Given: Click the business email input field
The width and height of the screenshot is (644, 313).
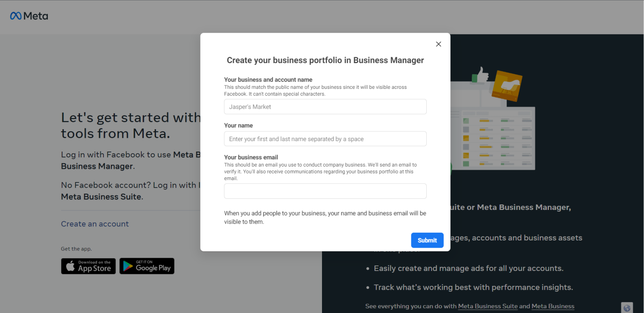Looking at the screenshot, I should click(x=325, y=191).
